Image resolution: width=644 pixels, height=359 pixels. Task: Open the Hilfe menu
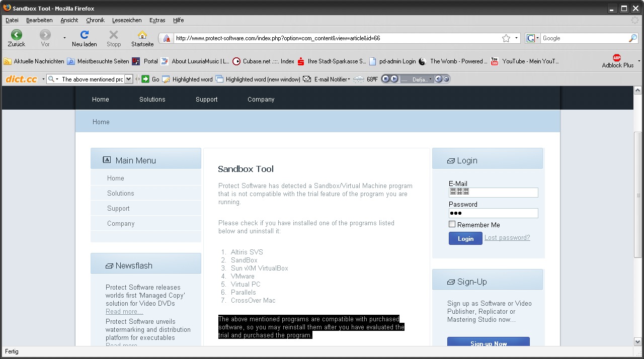[x=179, y=20]
